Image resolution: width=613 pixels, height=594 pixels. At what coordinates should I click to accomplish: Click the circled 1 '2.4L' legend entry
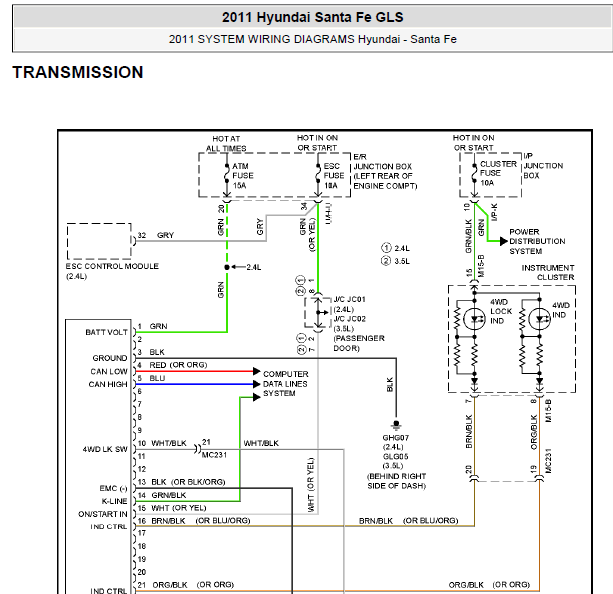[x=395, y=248]
